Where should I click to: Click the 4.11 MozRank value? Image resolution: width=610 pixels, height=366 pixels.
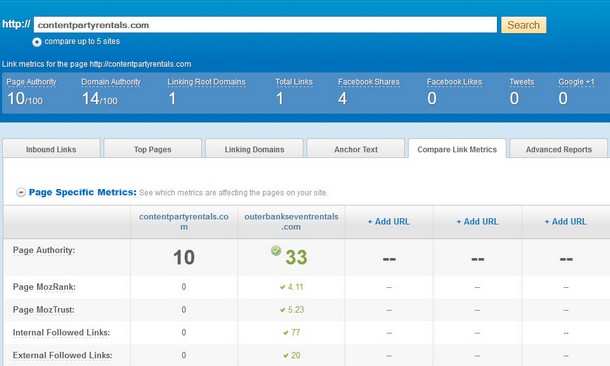[295, 287]
